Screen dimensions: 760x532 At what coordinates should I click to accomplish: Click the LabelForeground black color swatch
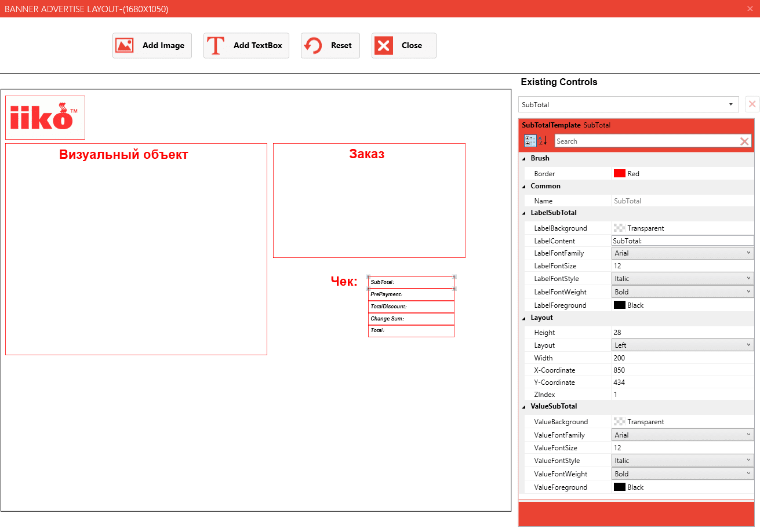point(619,305)
